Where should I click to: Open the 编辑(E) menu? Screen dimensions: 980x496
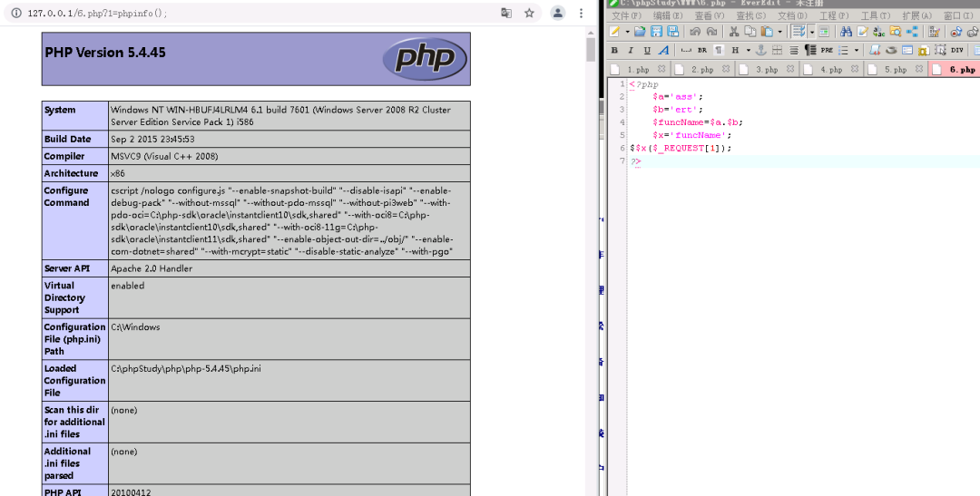(668, 15)
